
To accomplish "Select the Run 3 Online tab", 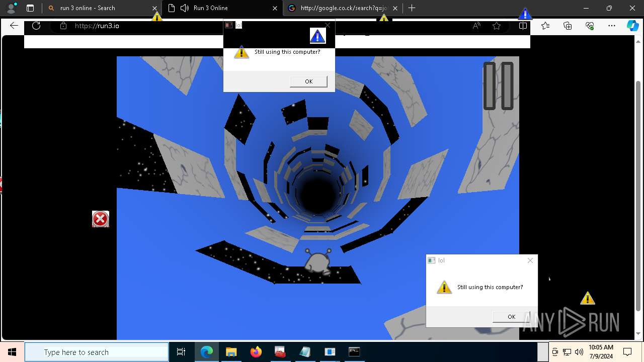I will [x=221, y=8].
